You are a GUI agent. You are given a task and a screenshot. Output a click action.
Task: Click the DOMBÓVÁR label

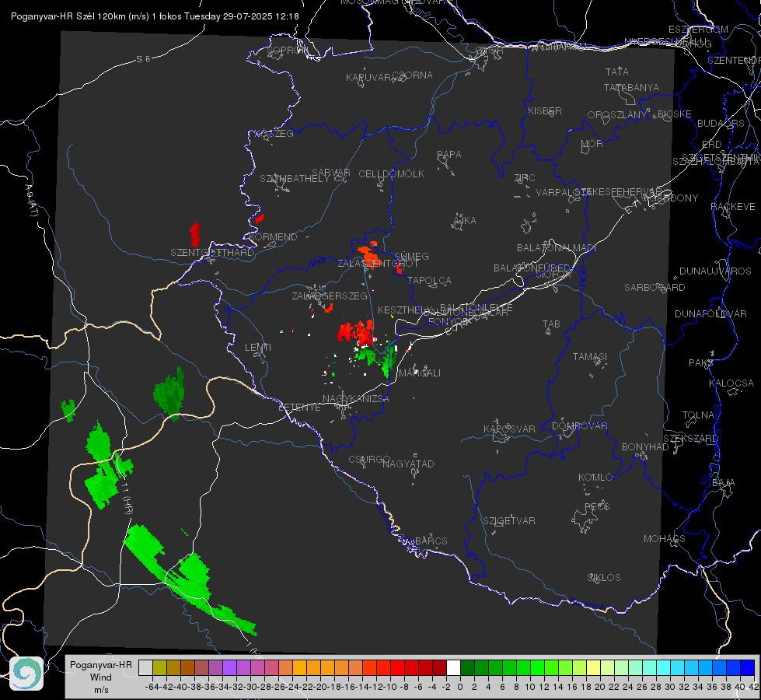(579, 426)
